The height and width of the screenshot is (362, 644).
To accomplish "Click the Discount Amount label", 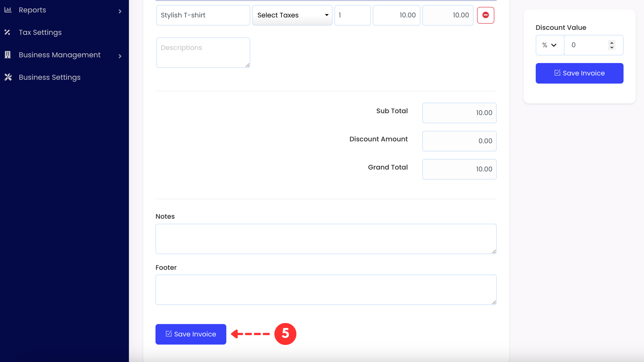I will click(x=378, y=139).
